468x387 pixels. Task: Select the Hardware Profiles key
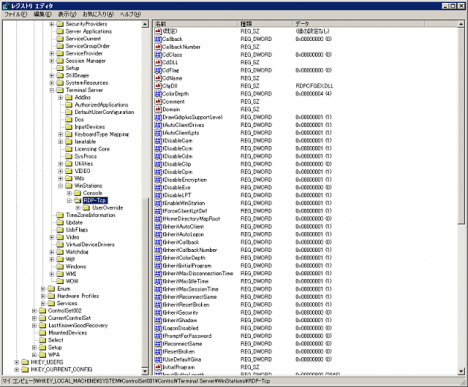[x=78, y=296]
